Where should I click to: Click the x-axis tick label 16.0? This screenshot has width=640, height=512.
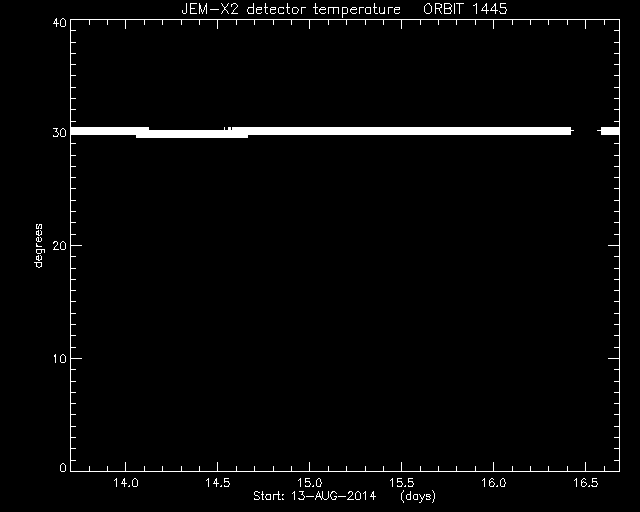tap(493, 483)
